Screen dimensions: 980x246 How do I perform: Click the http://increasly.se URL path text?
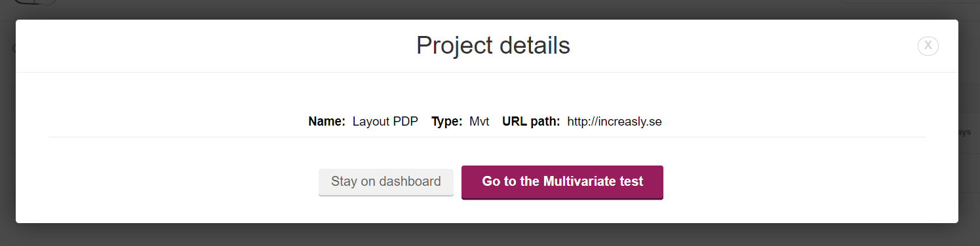coord(614,122)
